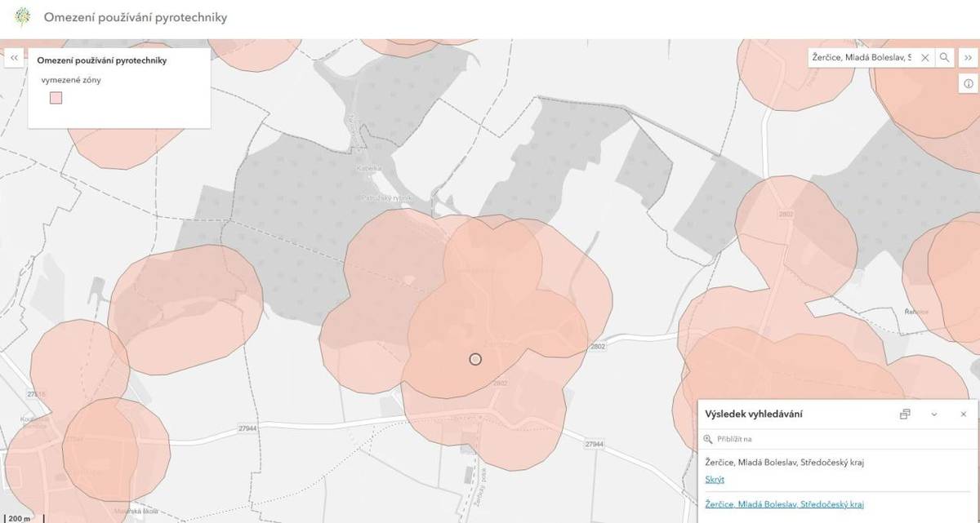980x523 pixels.
Task: Focus the address search input field
Action: 862,58
